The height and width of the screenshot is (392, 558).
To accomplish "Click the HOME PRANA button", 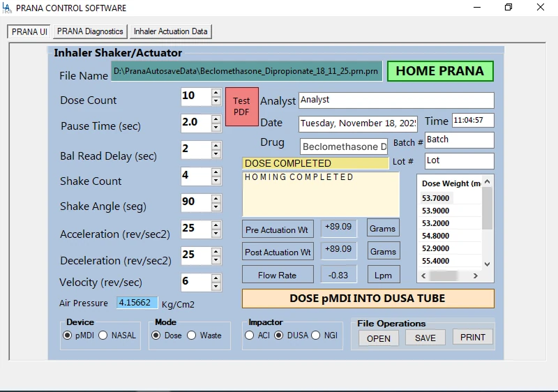I will 440,71.
